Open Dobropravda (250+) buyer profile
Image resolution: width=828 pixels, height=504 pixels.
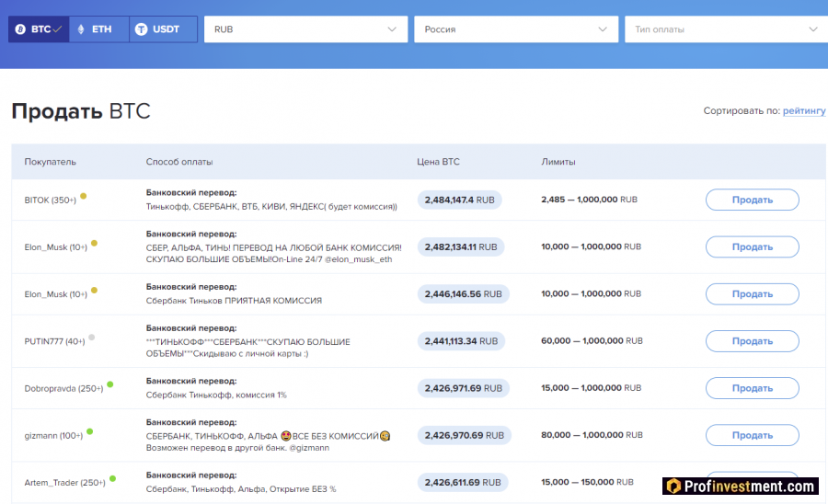pyautogui.click(x=63, y=388)
